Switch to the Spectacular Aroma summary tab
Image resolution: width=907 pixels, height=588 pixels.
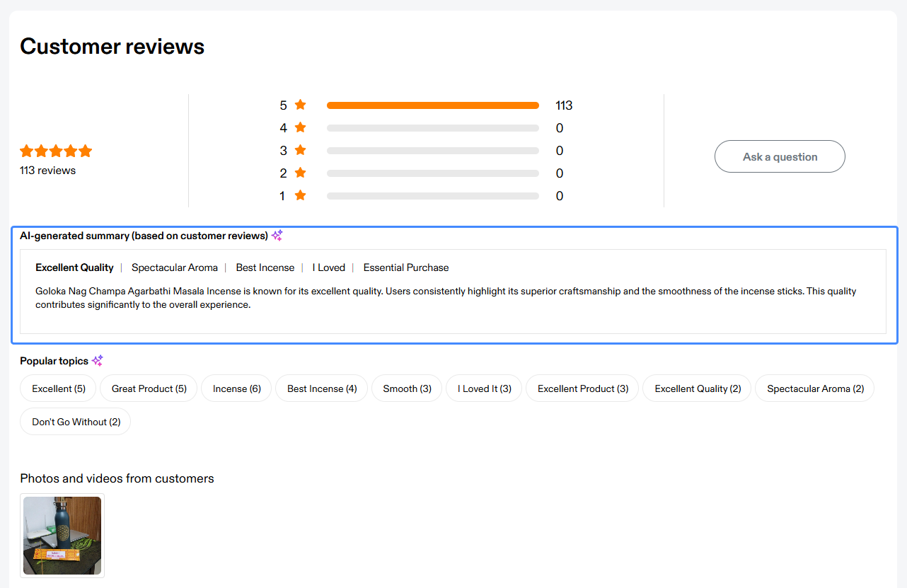tap(174, 267)
